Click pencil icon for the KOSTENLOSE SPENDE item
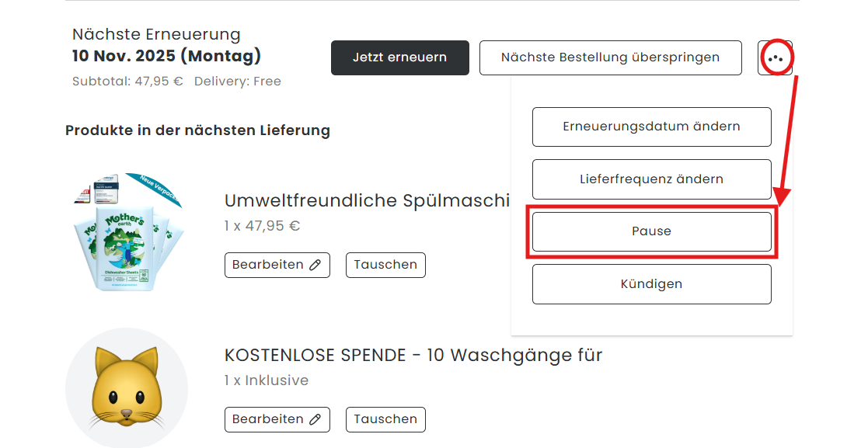868x448 pixels. click(x=315, y=419)
